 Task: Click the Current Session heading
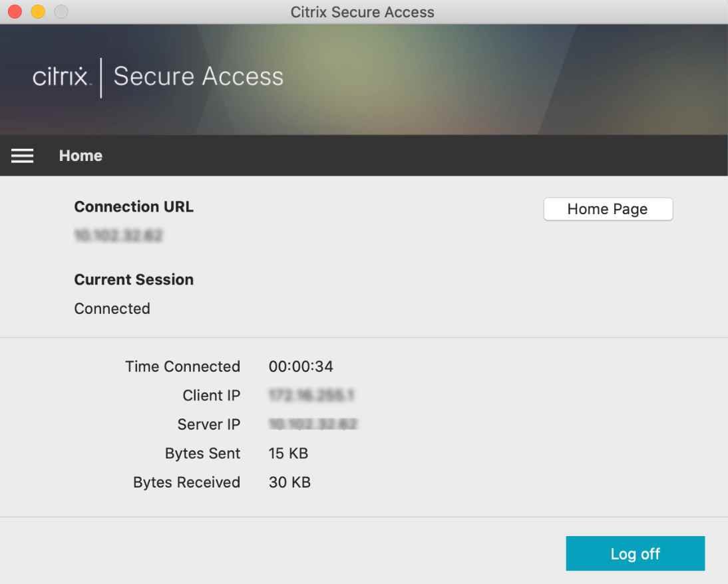134,279
